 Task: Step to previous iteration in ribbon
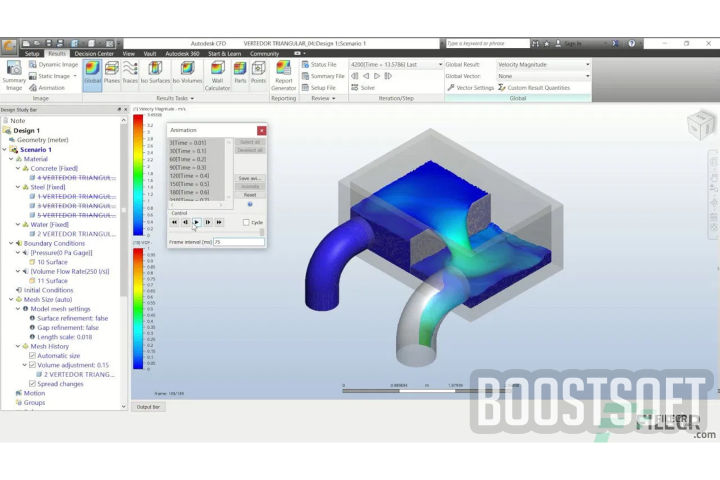[366, 76]
